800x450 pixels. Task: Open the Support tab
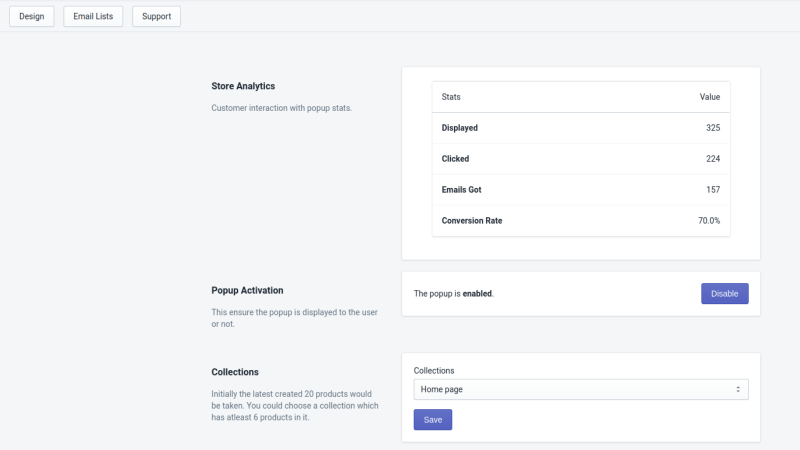(156, 16)
